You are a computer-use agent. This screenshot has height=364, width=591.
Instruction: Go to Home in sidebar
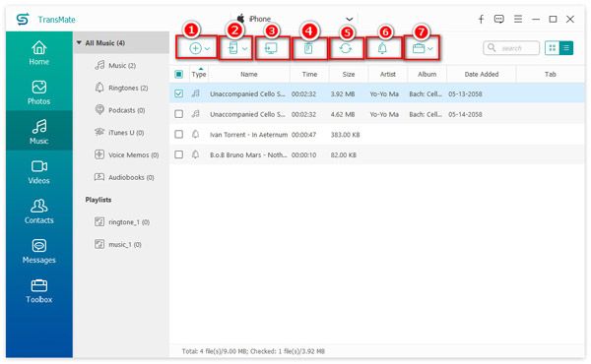(x=38, y=53)
